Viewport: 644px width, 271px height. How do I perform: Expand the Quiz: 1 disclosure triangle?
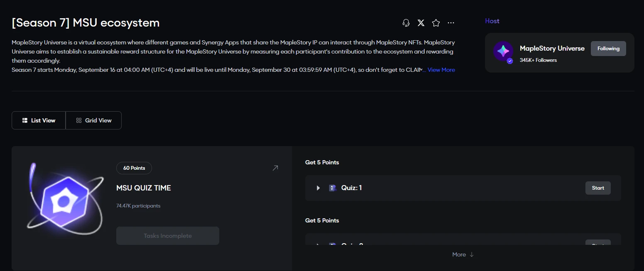click(x=318, y=188)
